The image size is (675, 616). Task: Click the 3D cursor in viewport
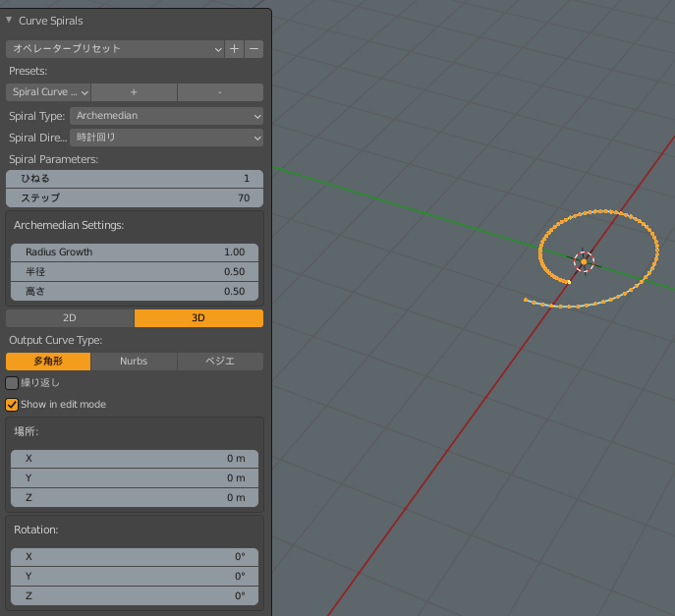[584, 261]
